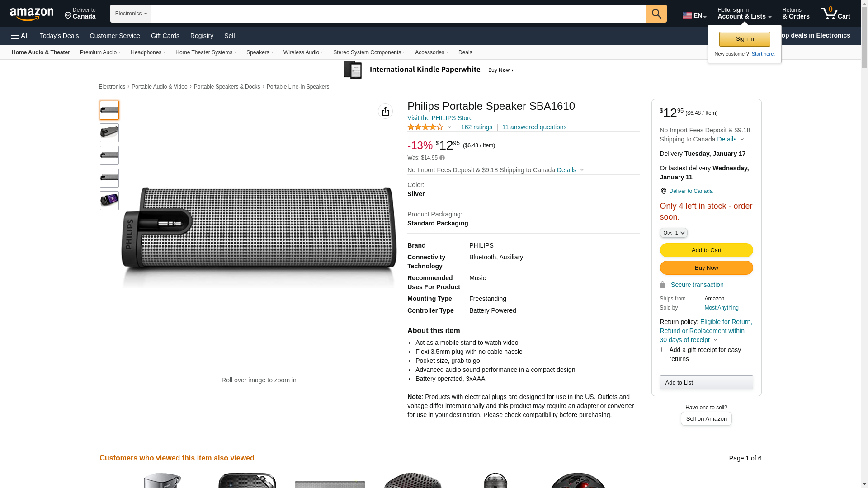Viewport: 868px width, 488px height.
Task: Click the Amazon logo
Action: tap(32, 14)
